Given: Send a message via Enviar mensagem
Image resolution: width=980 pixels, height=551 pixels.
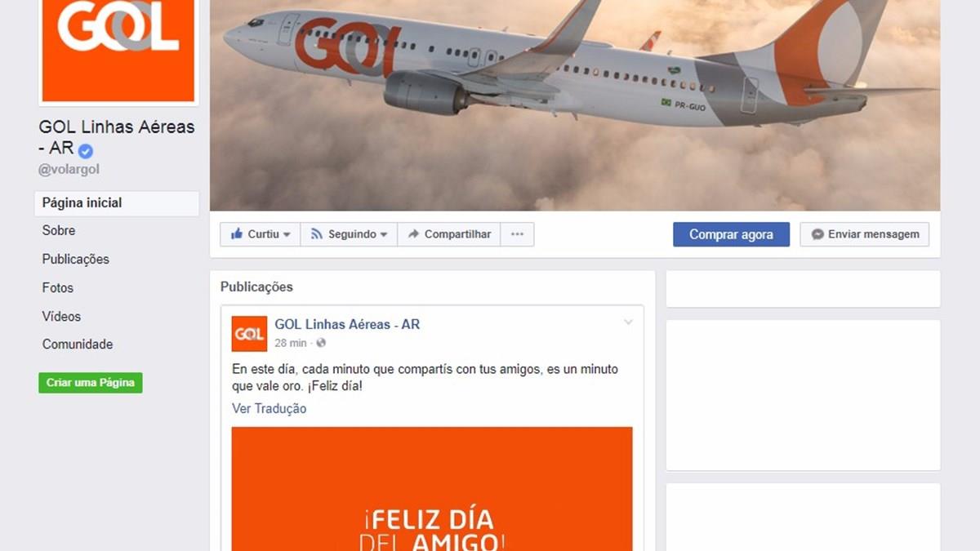Looking at the screenshot, I should (x=865, y=234).
